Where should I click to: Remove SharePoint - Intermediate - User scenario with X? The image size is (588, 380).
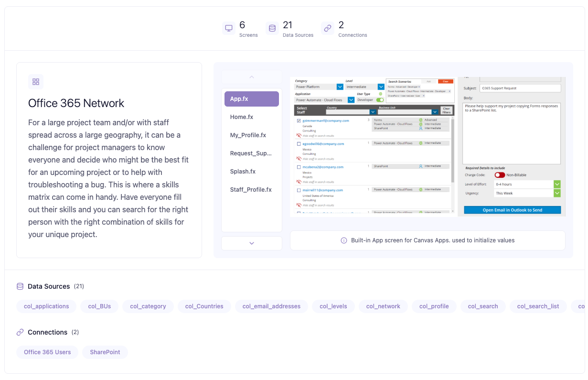tap(424, 96)
